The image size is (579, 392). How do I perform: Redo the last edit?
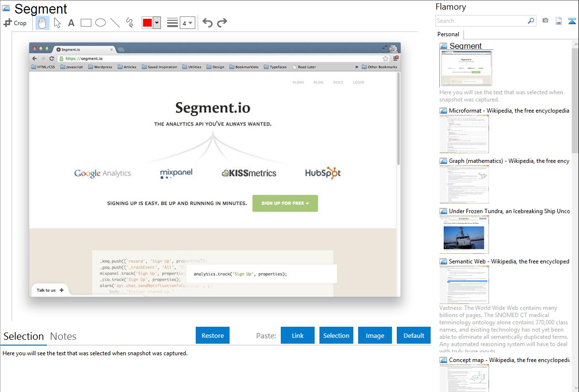tap(222, 23)
